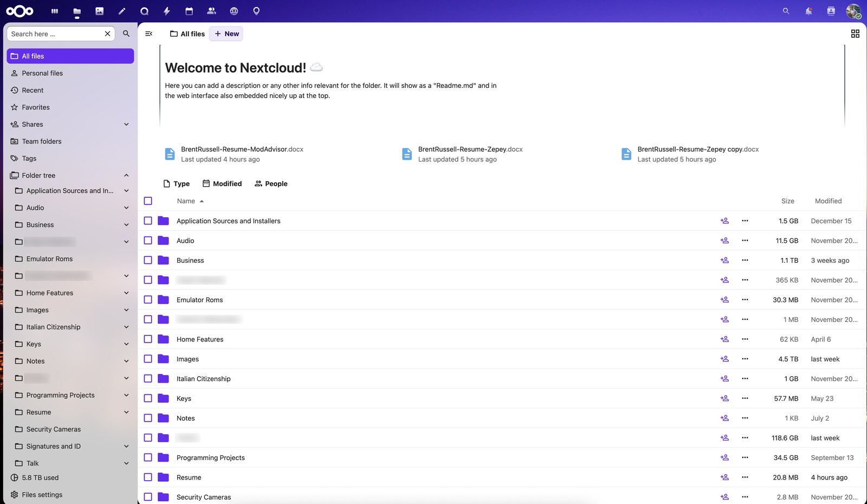Open the Calendar app icon
867x504 pixels.
coord(189,11)
